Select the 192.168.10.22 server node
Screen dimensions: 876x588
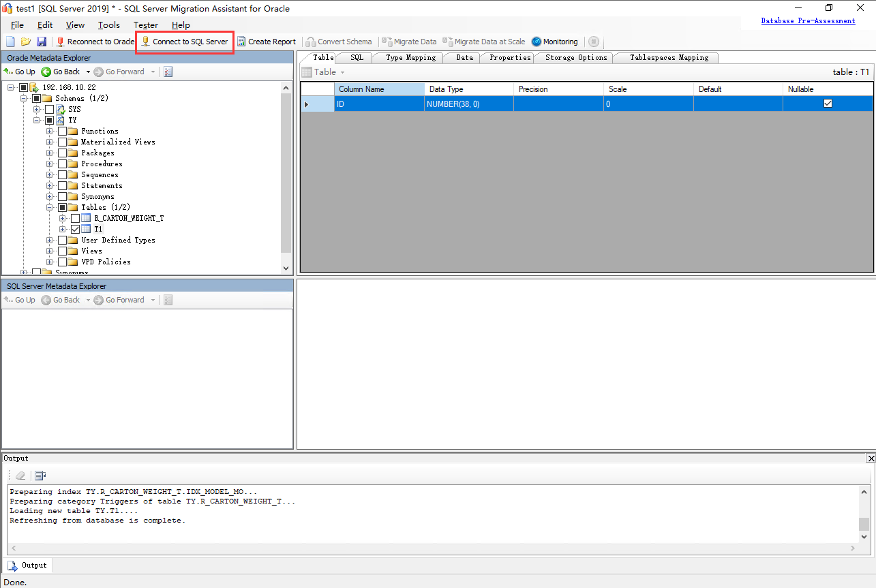pos(69,88)
